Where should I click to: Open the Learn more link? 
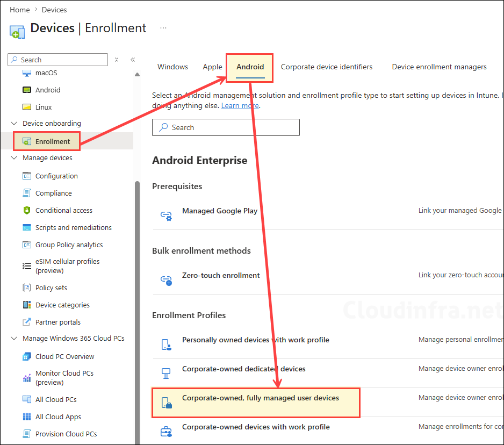point(240,105)
